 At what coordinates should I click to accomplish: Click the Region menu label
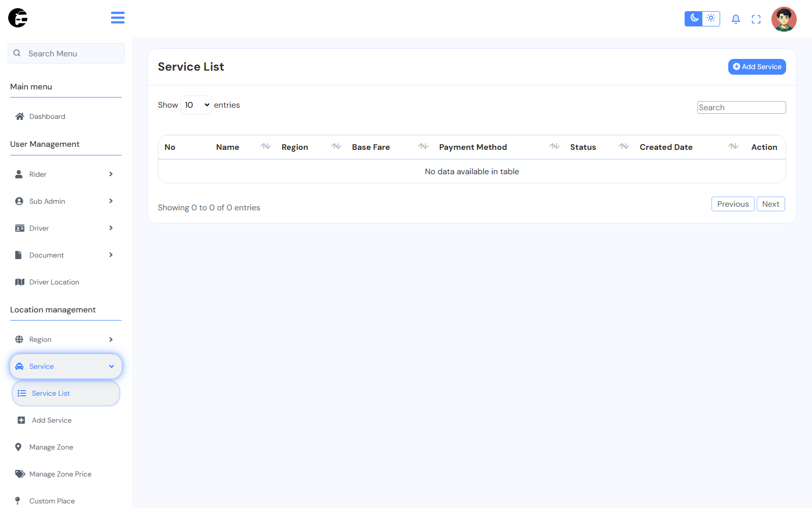pos(40,339)
